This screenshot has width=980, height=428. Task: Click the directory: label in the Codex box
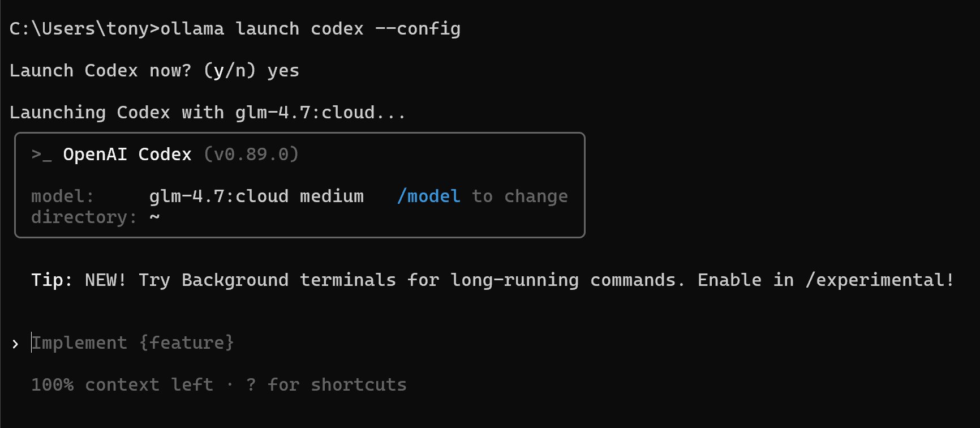(x=84, y=217)
